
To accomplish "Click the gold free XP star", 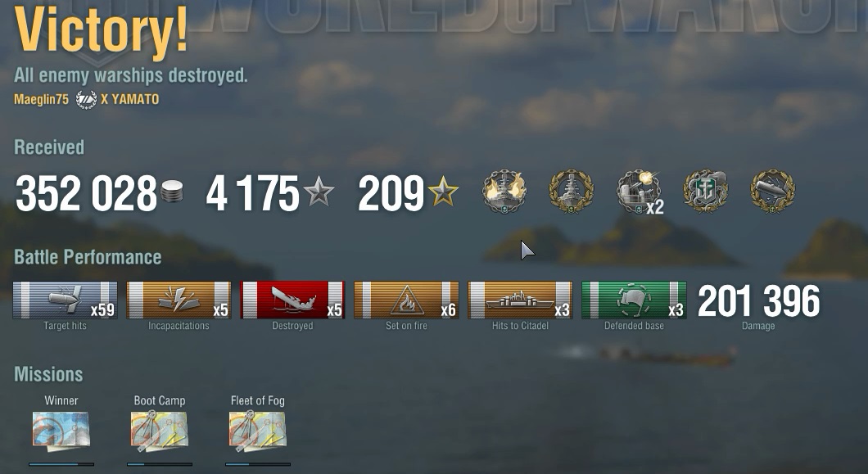I will tap(443, 192).
